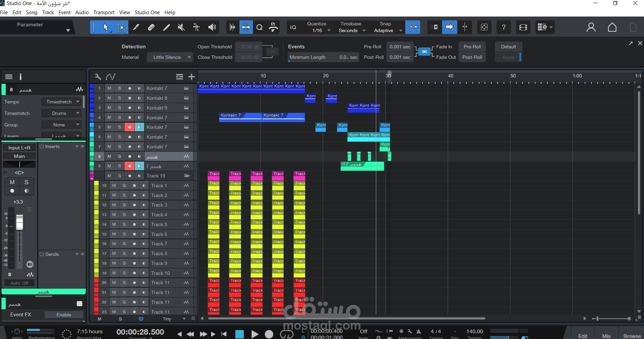
Task: Click the horizontal timeline zoom slider
Action: coord(612,319)
